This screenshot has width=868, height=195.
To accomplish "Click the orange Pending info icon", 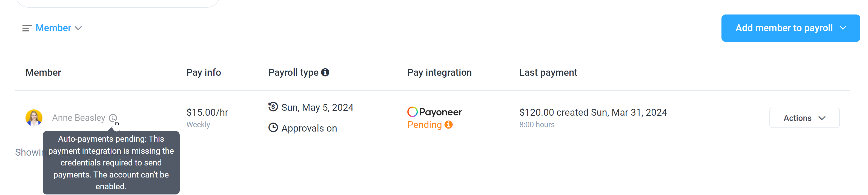I will click(448, 124).
